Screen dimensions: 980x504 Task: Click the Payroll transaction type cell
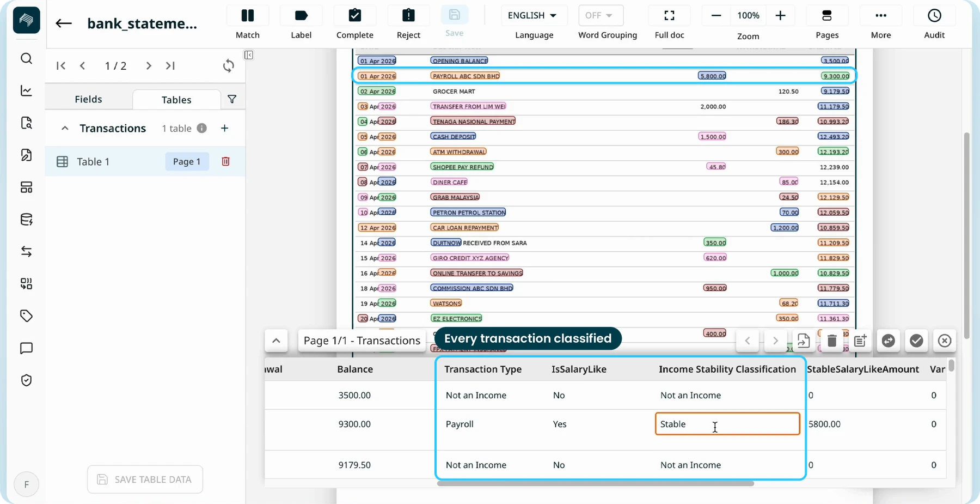pyautogui.click(x=460, y=424)
